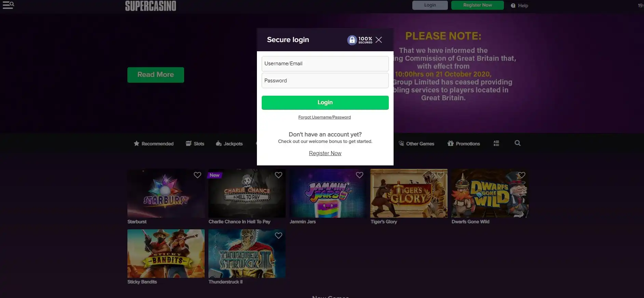Viewport: 644px width, 298px height.
Task: Open the Thunderstruck II game thumbnail
Action: tap(247, 254)
